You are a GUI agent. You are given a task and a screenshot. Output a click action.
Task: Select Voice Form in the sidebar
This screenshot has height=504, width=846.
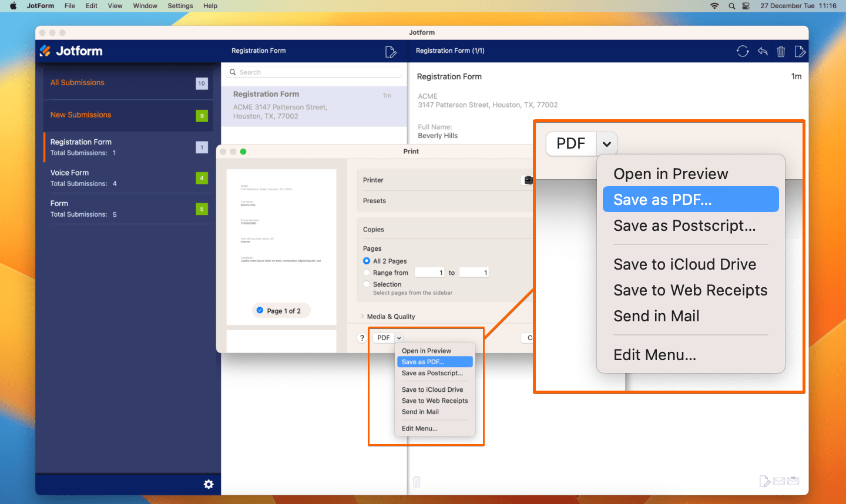[128, 178]
